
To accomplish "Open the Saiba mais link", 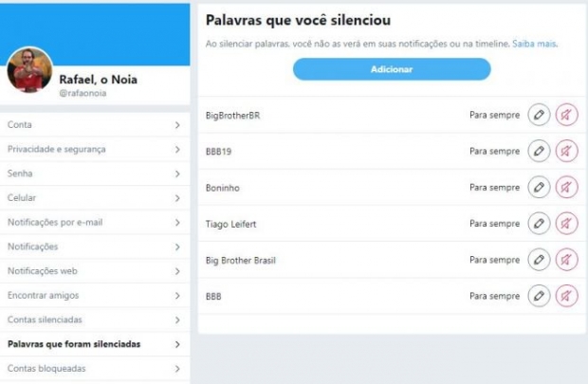I will [x=534, y=44].
